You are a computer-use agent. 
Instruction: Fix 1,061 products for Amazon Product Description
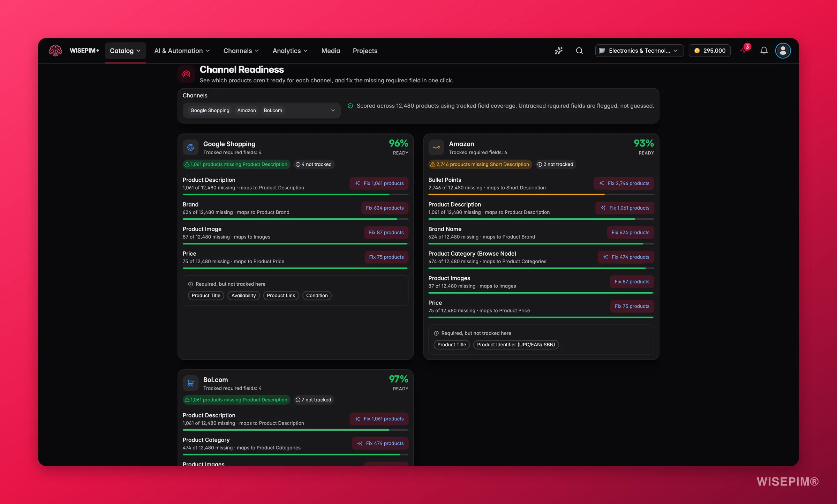click(x=624, y=208)
